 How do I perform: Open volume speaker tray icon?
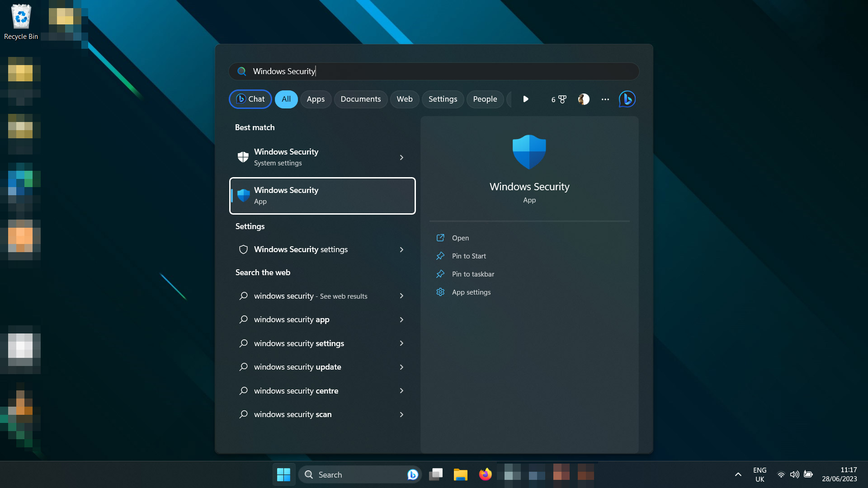coord(794,474)
